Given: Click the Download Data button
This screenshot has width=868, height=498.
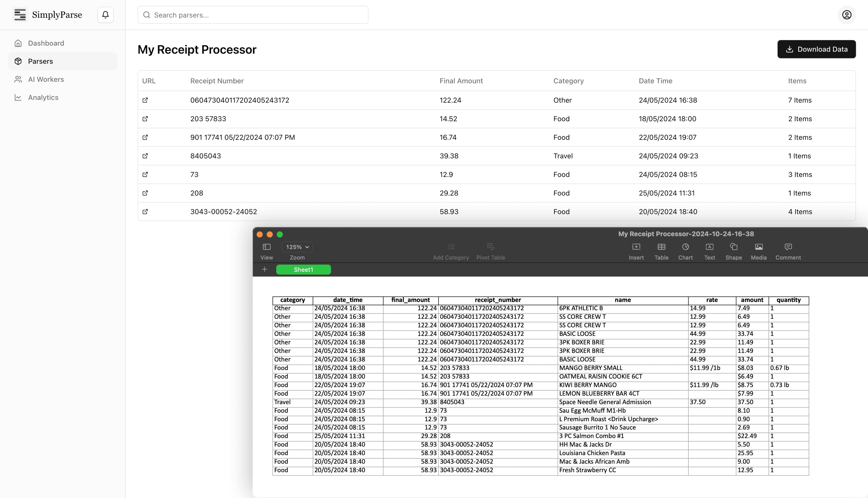Looking at the screenshot, I should [x=816, y=49].
